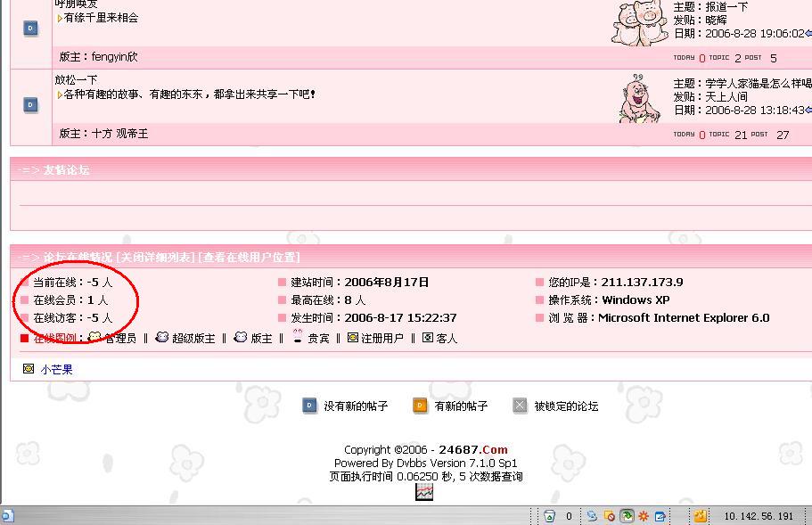Screen dimensions: 812x525
Task: Click the recycle bin icon in status bar
Action: coord(550,516)
